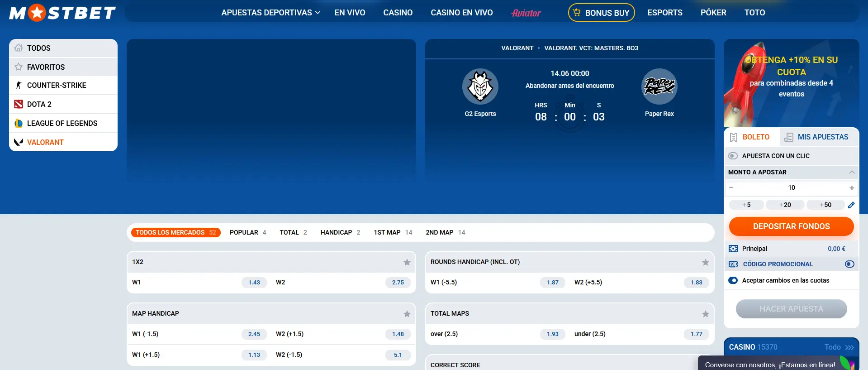Add 5 to the bet amount

(746, 205)
